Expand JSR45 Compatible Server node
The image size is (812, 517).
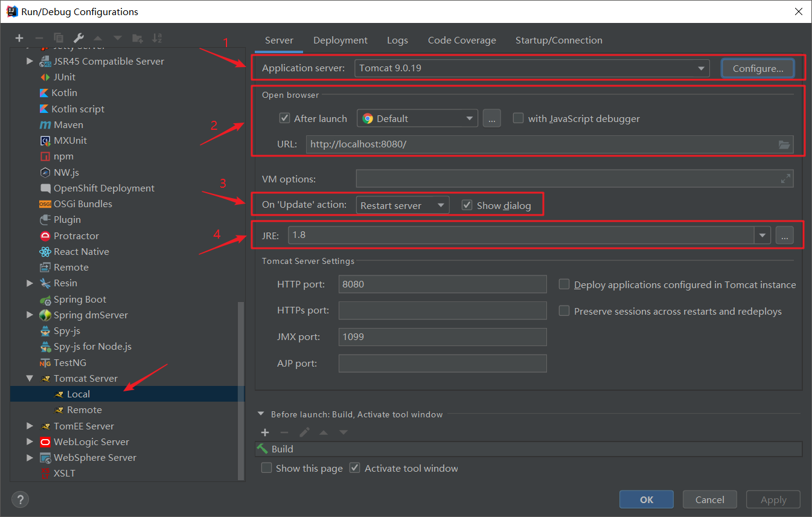(x=30, y=61)
